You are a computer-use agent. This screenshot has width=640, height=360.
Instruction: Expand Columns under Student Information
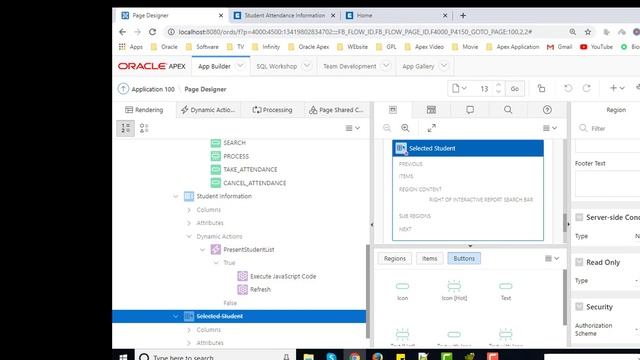(189, 210)
